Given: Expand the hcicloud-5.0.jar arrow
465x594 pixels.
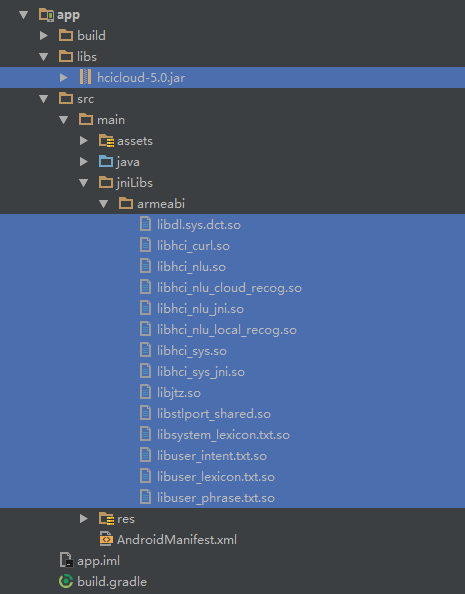Looking at the screenshot, I should 64,78.
